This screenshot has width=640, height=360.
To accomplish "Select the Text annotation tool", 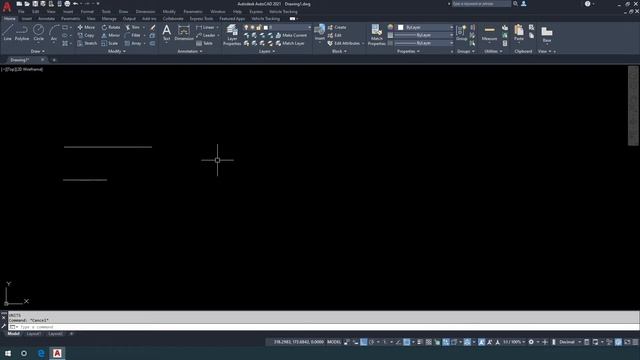I will pyautogui.click(x=167, y=33).
